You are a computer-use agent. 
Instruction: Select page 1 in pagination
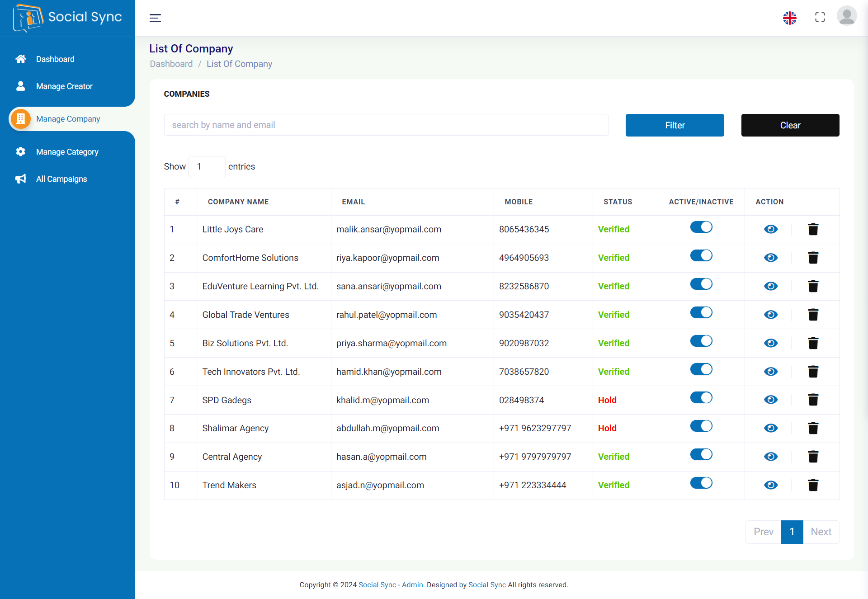coord(792,532)
